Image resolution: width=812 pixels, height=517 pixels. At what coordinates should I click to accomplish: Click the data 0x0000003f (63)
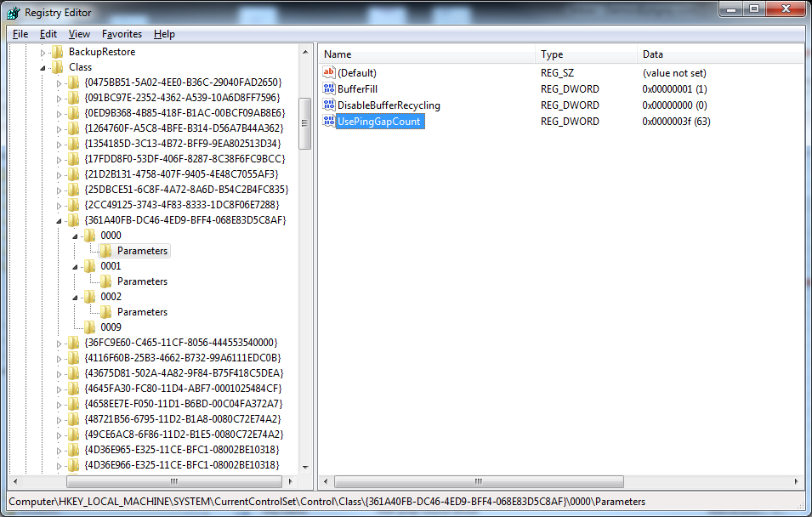tap(676, 122)
